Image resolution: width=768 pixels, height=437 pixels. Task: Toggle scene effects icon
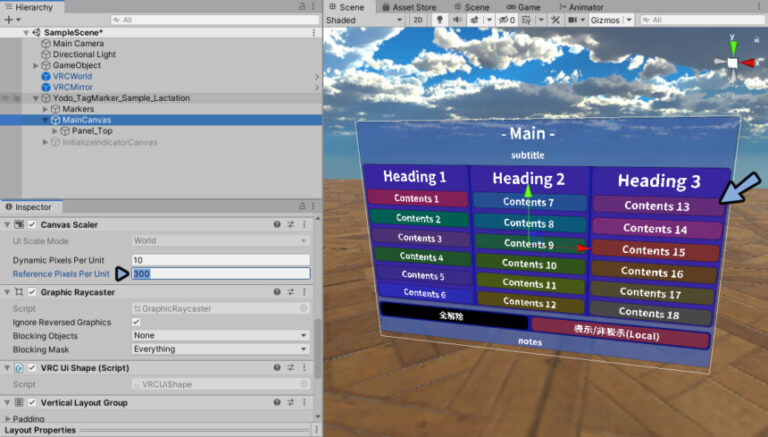tap(474, 20)
